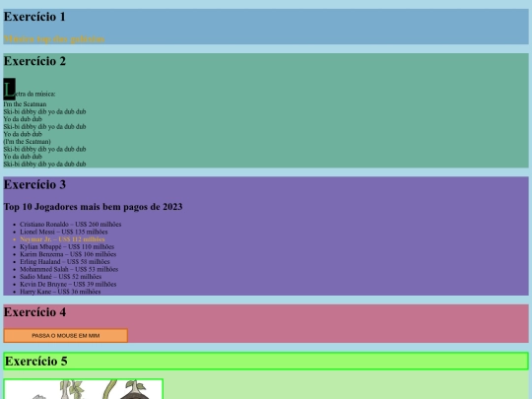Click 'Karim Benzema – US$ 106 milhões' entry
Image resolution: width=532 pixels, height=399 pixels.
[68, 254]
